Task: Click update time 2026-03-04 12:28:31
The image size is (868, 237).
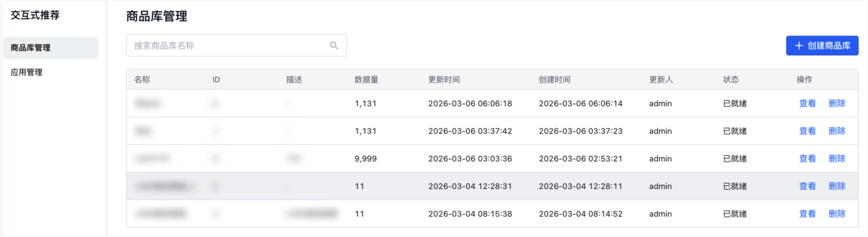Action: click(x=470, y=186)
